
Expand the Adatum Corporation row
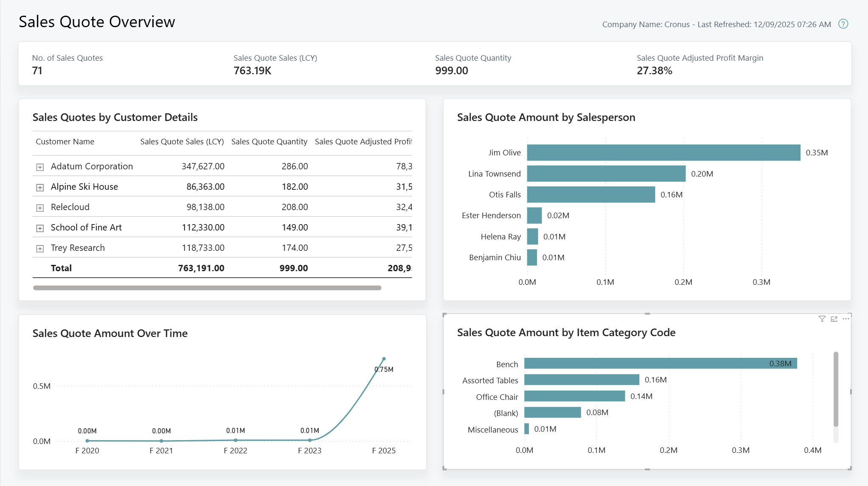pyautogui.click(x=40, y=167)
